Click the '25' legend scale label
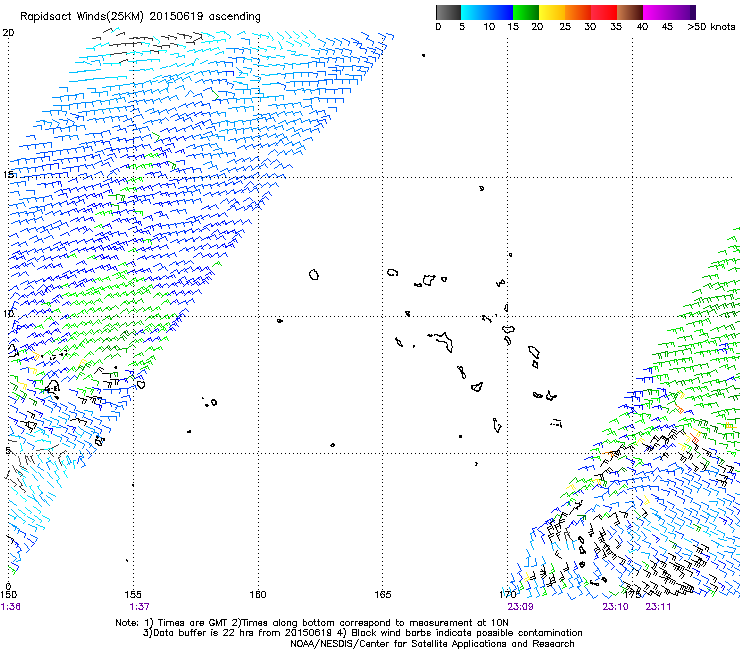 coord(565,27)
